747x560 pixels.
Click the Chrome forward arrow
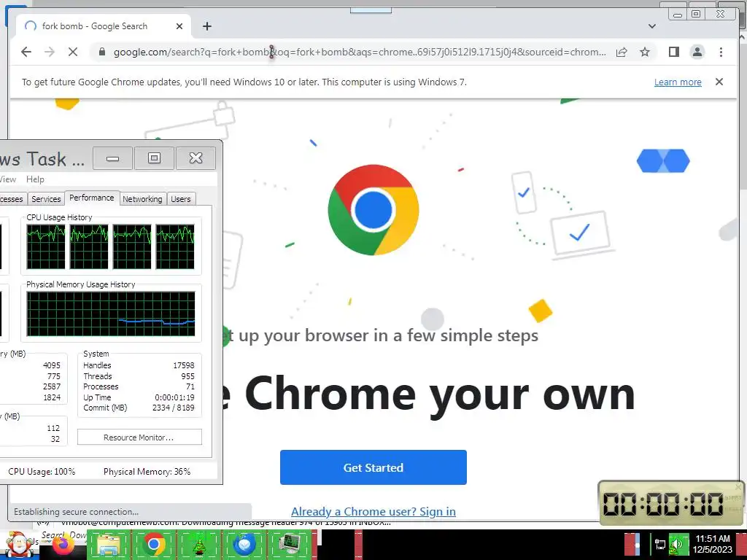click(x=50, y=52)
